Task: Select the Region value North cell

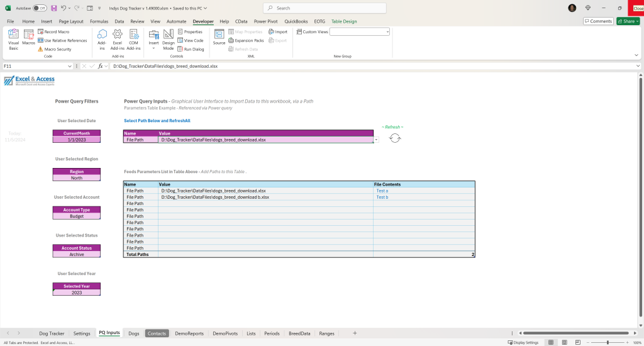Action: click(x=76, y=178)
